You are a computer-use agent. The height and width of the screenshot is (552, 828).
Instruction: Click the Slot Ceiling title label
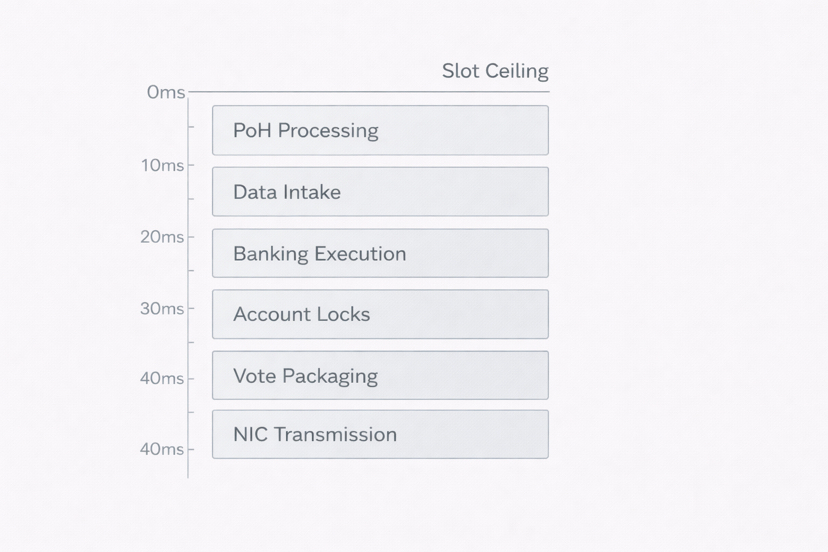tap(495, 72)
